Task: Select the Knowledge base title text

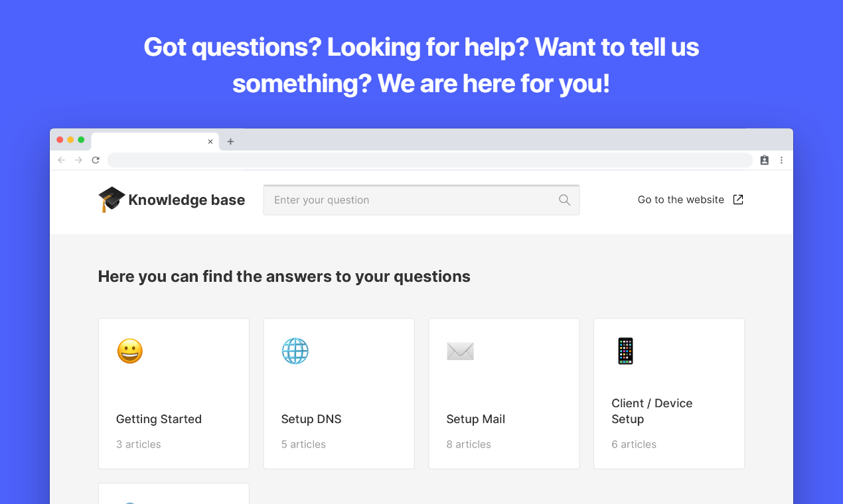Action: pyautogui.click(x=187, y=200)
